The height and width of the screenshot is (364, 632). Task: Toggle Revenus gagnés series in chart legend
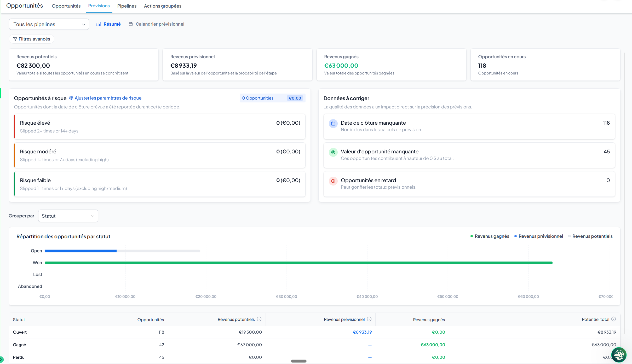(x=490, y=236)
